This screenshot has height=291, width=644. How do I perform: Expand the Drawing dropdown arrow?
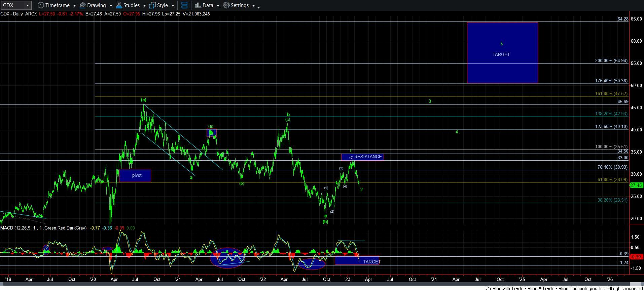111,6
